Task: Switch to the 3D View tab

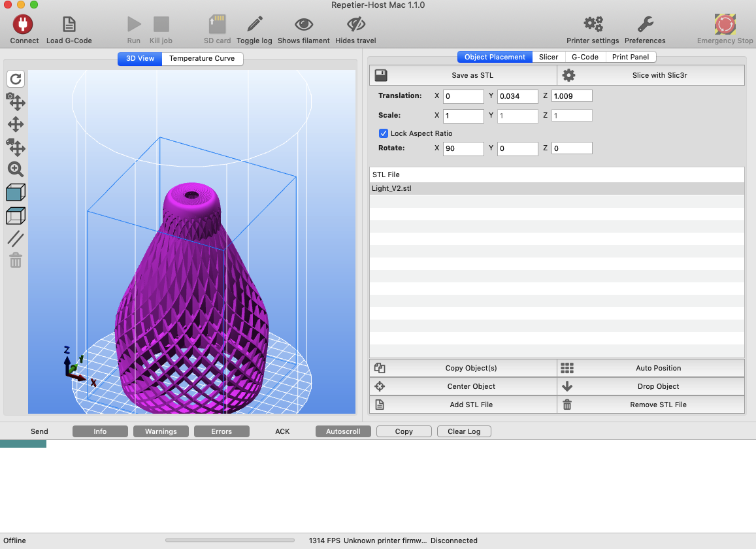Action: tap(140, 58)
